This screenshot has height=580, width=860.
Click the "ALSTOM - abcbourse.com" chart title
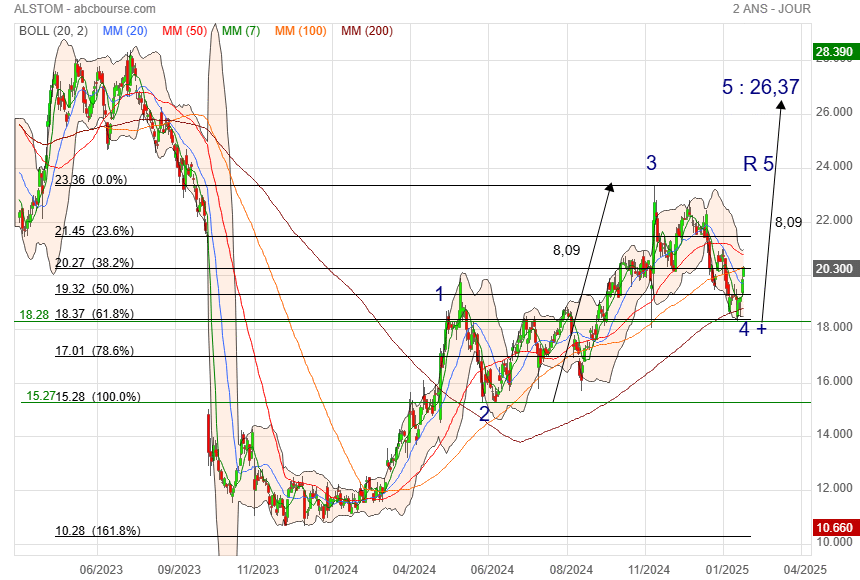click(84, 9)
